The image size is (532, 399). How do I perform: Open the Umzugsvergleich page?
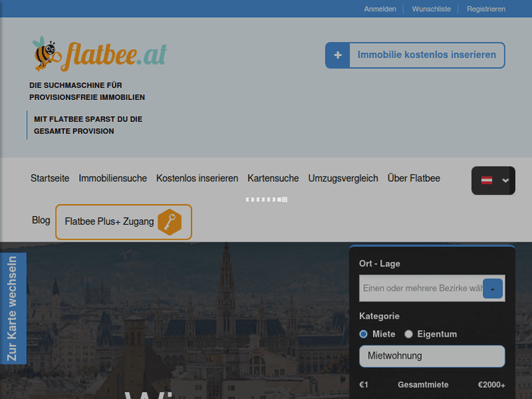tap(343, 179)
